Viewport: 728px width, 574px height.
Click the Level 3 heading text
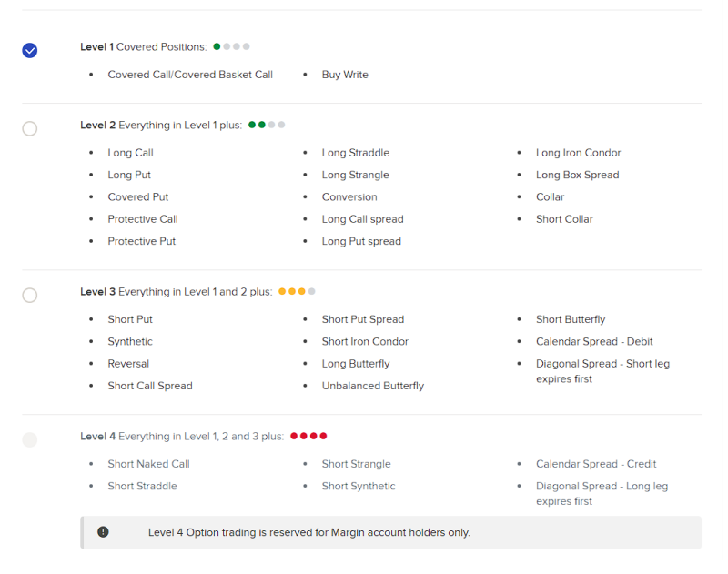[x=176, y=292]
